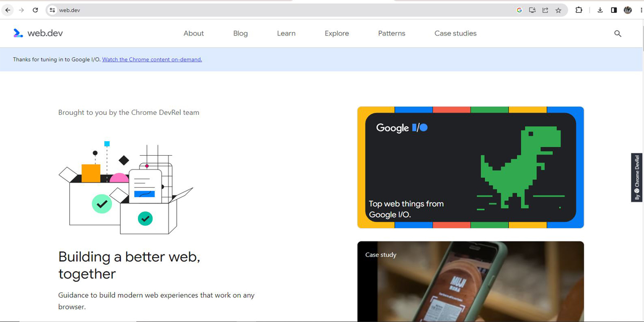
Task: Bookmark this page with the star
Action: point(559,10)
